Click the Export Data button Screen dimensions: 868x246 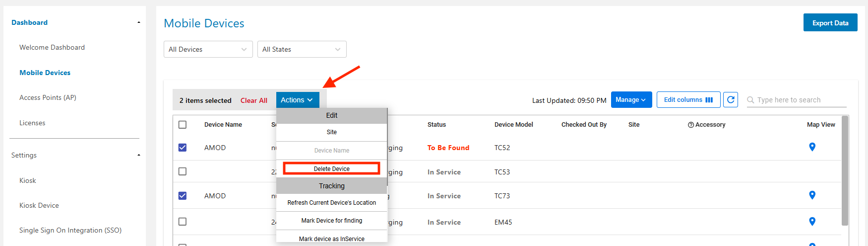tap(830, 23)
